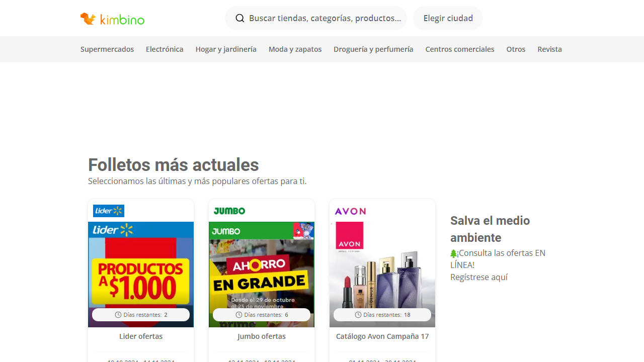Click the clock icon on the Lider flyer
The image size is (644, 362).
(x=118, y=315)
